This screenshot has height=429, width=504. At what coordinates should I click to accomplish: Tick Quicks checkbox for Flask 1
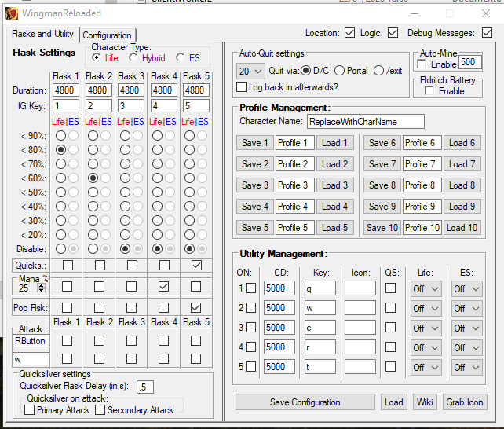68,266
